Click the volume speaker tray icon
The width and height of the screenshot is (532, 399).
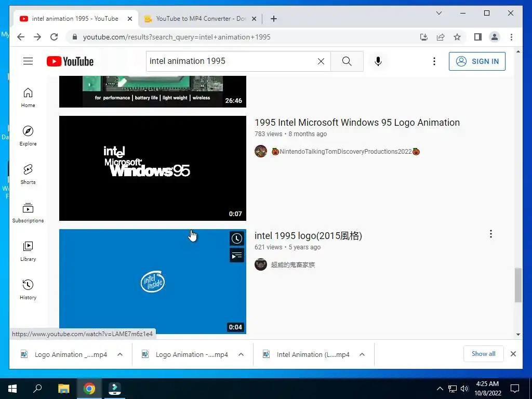click(464, 389)
